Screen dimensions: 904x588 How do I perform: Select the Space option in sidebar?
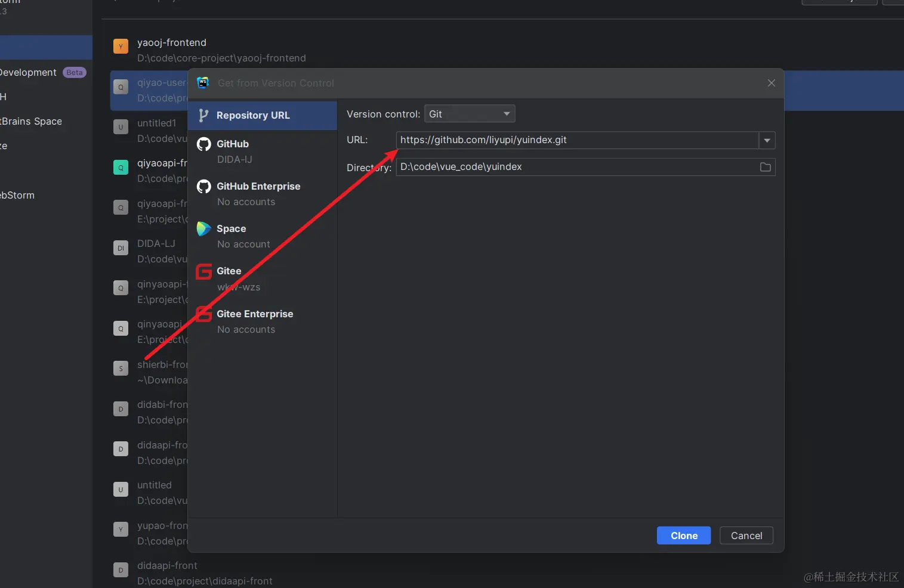(x=263, y=236)
